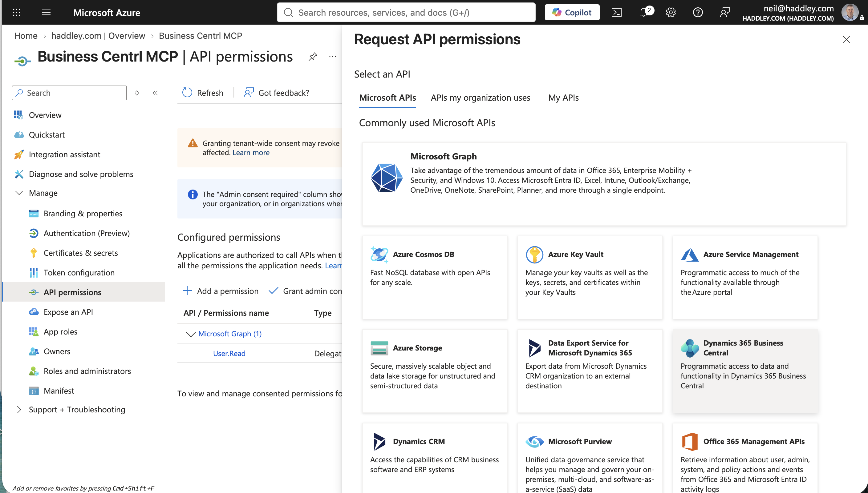The image size is (868, 493).
Task: Select the Azure Cosmos DB card
Action: (435, 278)
